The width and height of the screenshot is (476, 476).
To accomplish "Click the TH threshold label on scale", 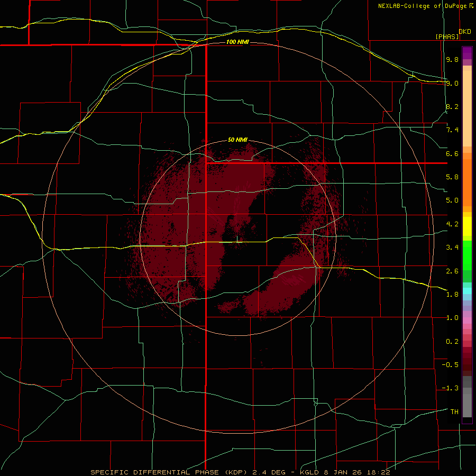I will (x=454, y=412).
